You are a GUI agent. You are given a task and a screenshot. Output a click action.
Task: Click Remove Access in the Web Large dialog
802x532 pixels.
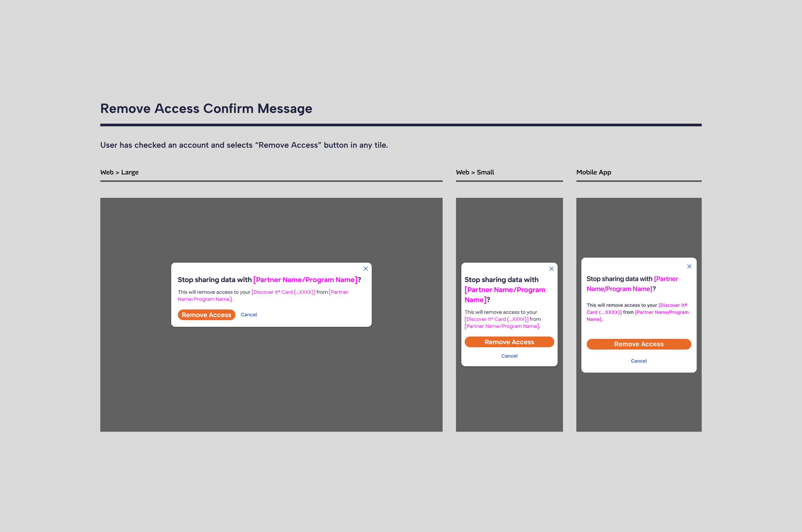206,315
